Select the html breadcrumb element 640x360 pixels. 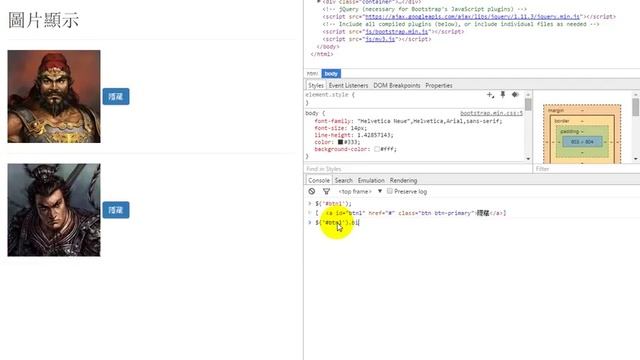point(312,73)
